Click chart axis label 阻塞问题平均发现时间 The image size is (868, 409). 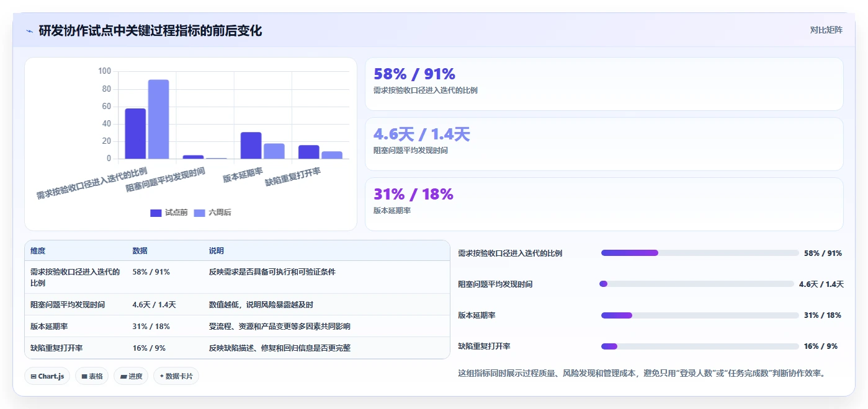pyautogui.click(x=166, y=180)
